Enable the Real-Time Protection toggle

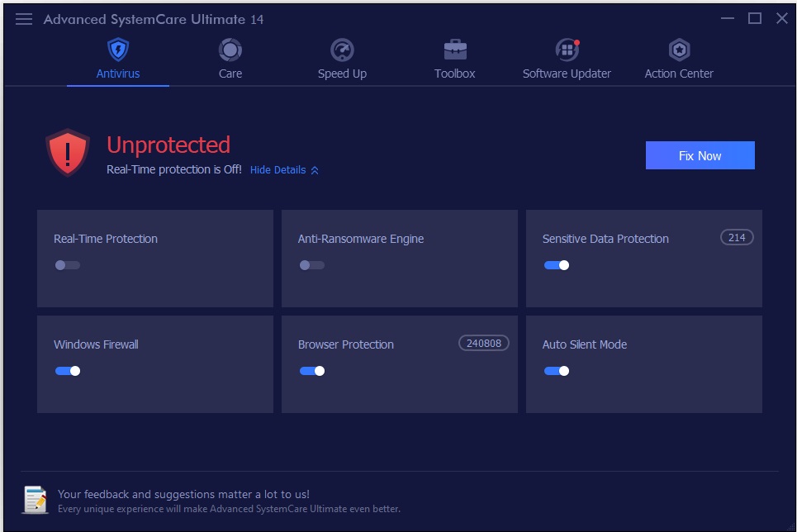tap(68, 265)
